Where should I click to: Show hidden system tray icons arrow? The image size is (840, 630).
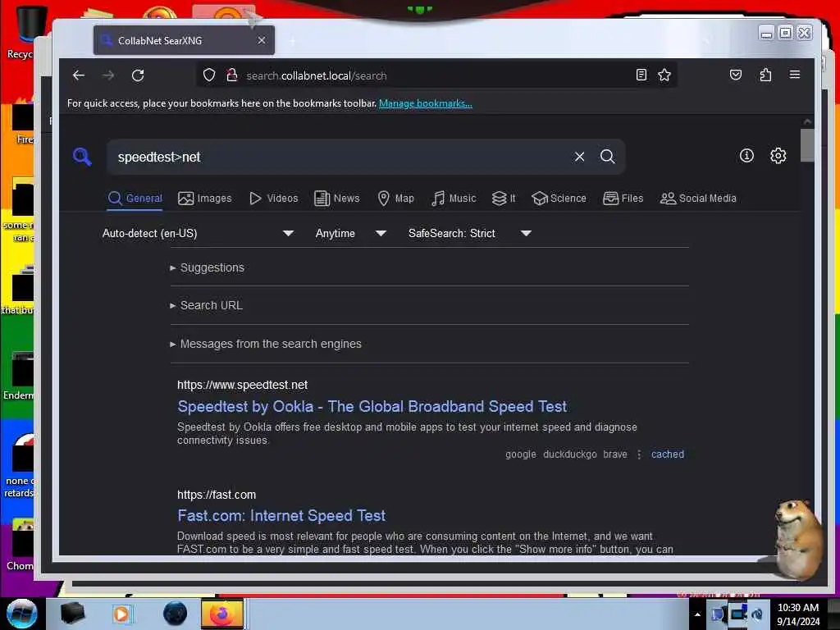point(697,614)
